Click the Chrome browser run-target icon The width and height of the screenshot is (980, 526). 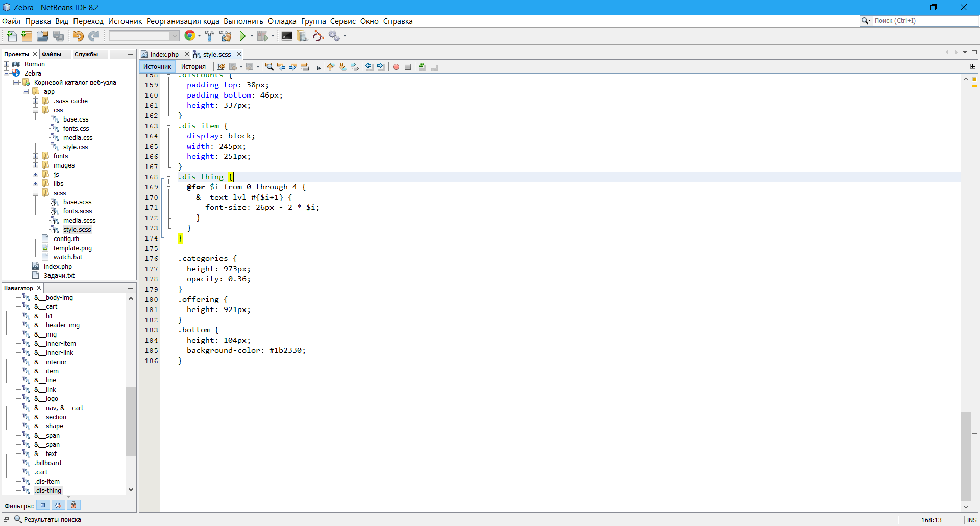[189, 35]
